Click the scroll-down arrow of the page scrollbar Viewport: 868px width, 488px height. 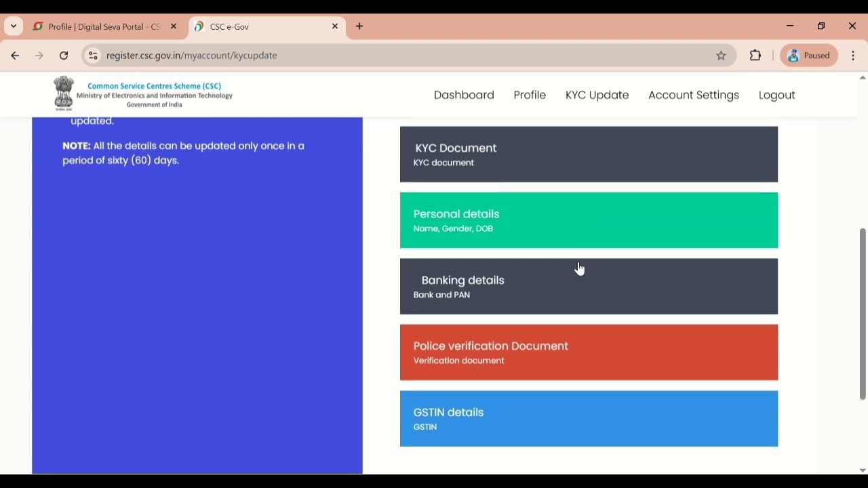(x=863, y=470)
